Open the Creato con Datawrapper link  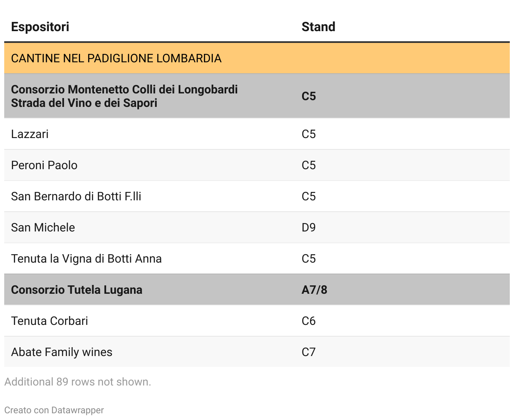pyautogui.click(x=54, y=410)
